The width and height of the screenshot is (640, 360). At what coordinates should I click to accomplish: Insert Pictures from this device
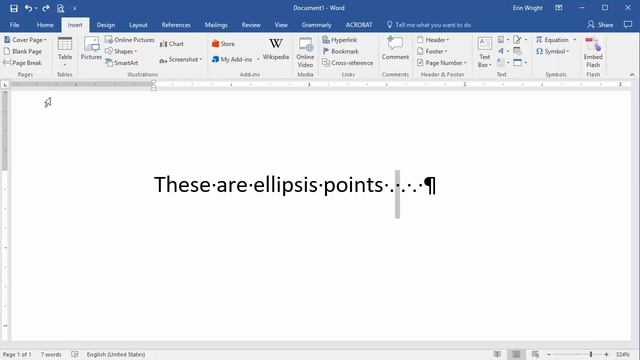(91, 49)
